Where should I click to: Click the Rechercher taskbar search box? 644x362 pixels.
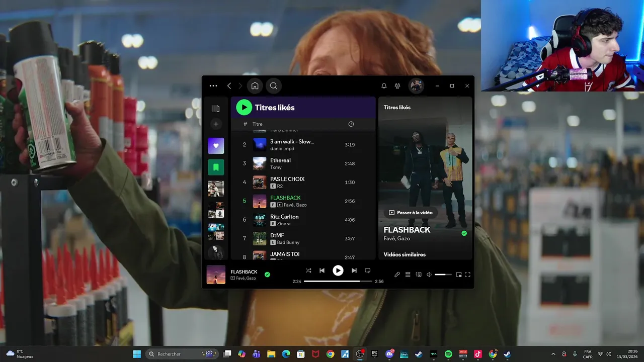(x=182, y=354)
